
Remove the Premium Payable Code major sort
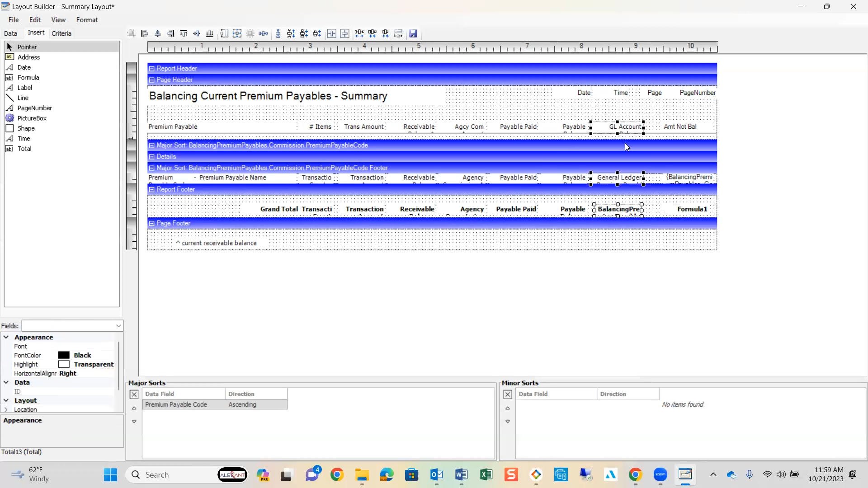[134, 394]
